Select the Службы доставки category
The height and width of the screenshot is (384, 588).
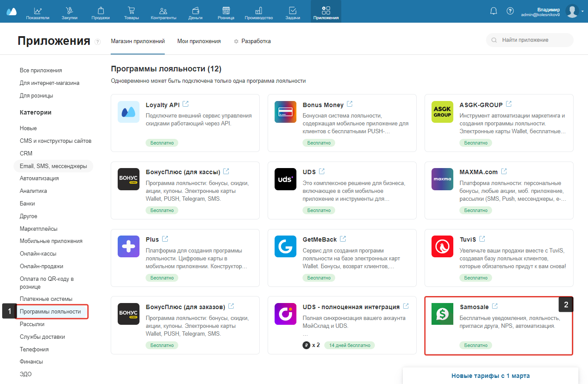pos(42,337)
